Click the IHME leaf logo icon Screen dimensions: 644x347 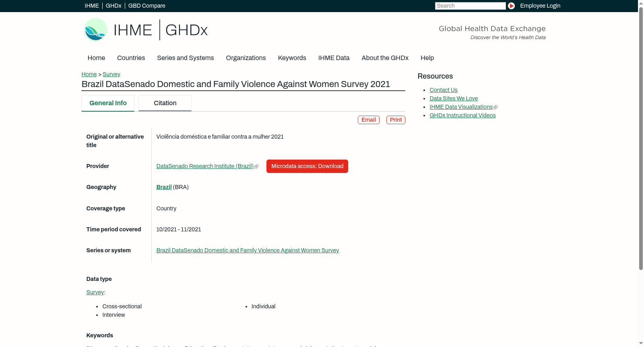coord(95,30)
